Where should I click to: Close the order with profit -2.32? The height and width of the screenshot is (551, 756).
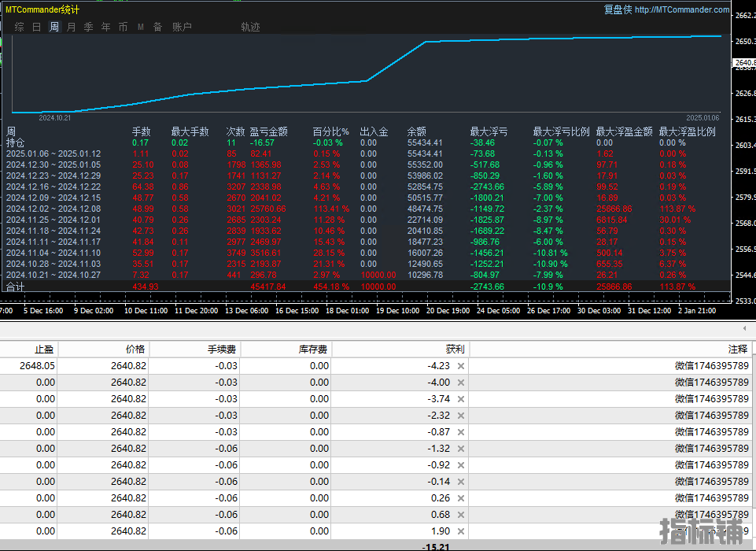461,416
